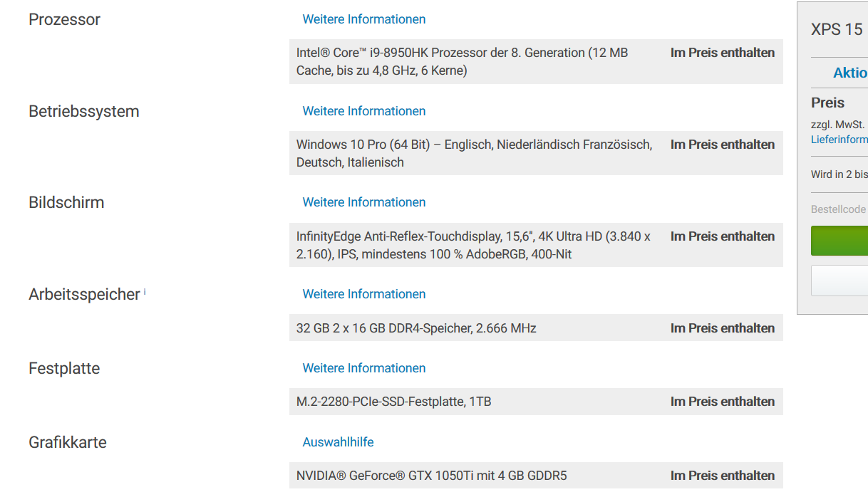The image size is (868, 497).
Task: Click the Lieferinform… link under Preis
Action: [x=839, y=140]
